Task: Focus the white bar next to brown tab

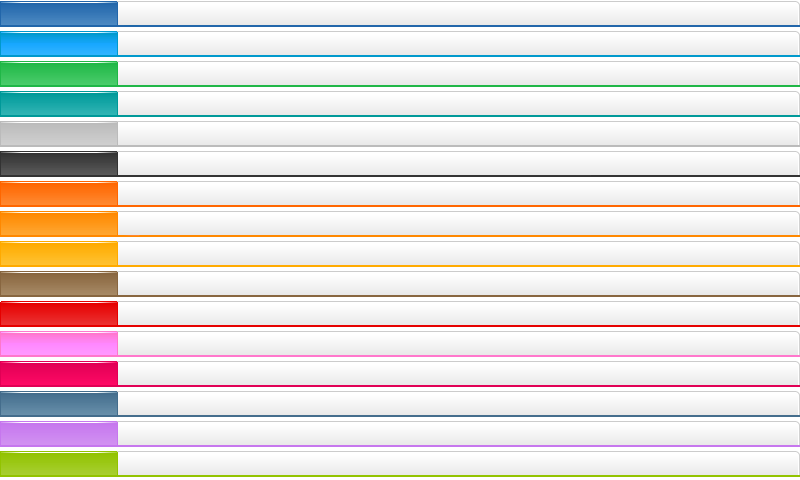Action: (x=458, y=284)
